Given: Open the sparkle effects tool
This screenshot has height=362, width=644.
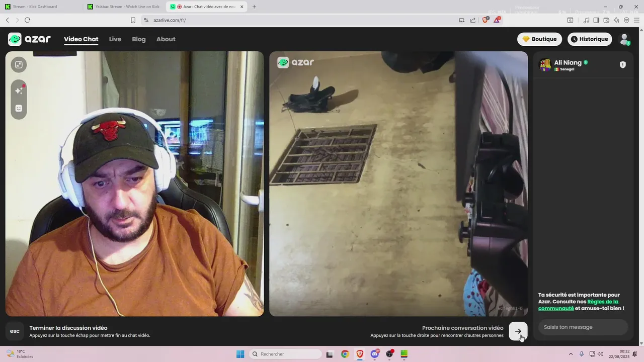Looking at the screenshot, I should click(19, 90).
